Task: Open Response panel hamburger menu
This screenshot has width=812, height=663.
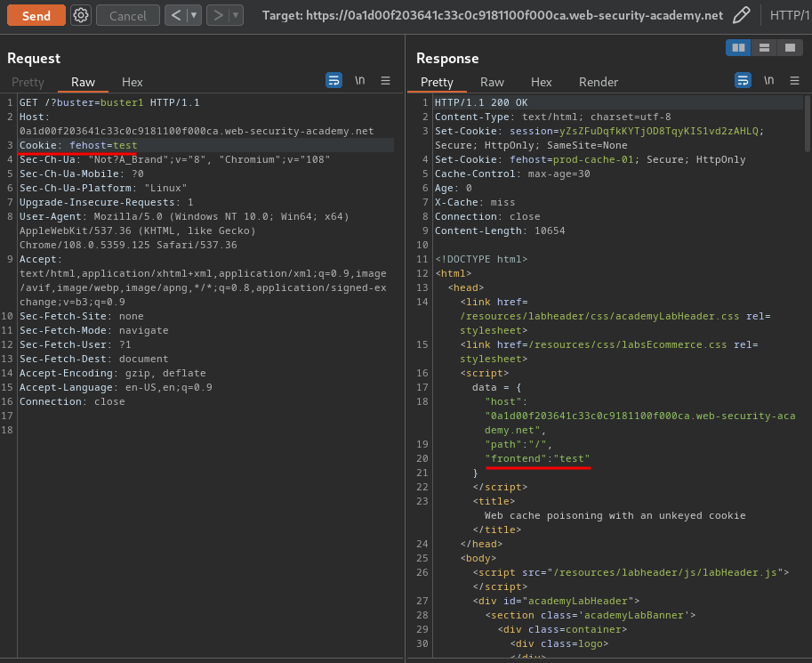Action: click(x=794, y=80)
